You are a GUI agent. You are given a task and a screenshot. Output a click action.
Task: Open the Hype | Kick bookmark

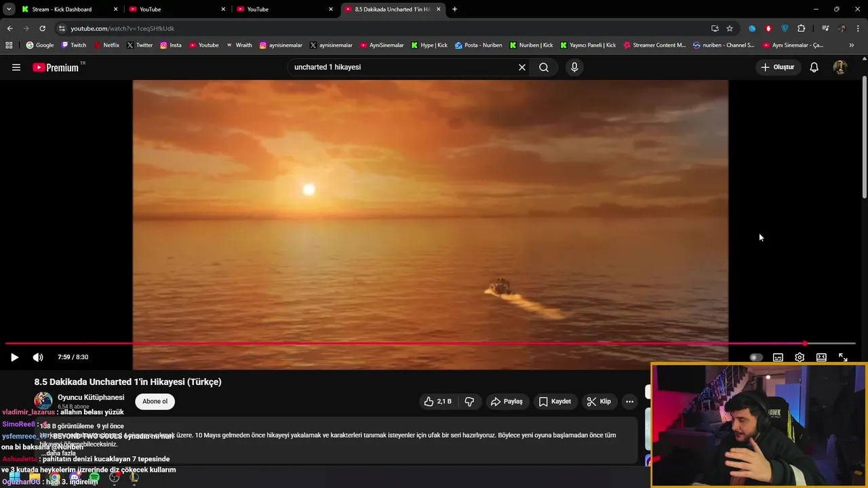pos(429,45)
